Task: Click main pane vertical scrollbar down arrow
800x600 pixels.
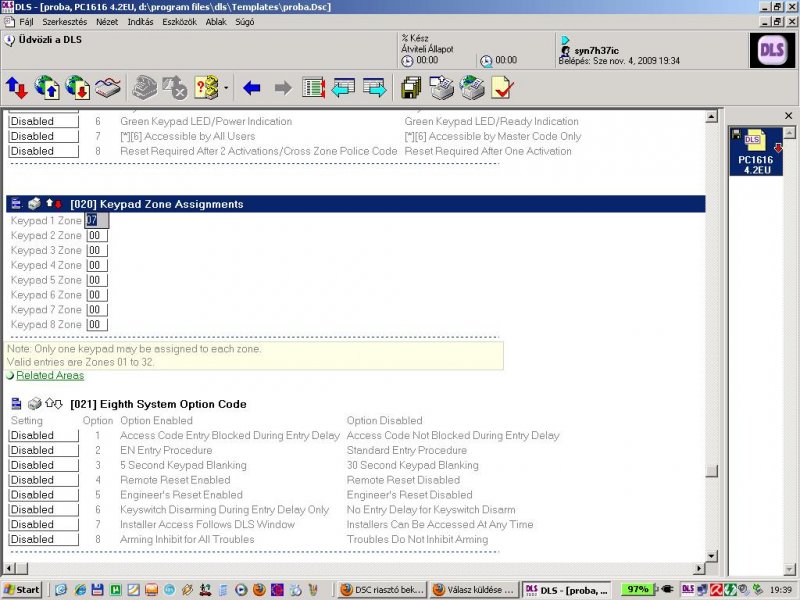Action: click(712, 556)
